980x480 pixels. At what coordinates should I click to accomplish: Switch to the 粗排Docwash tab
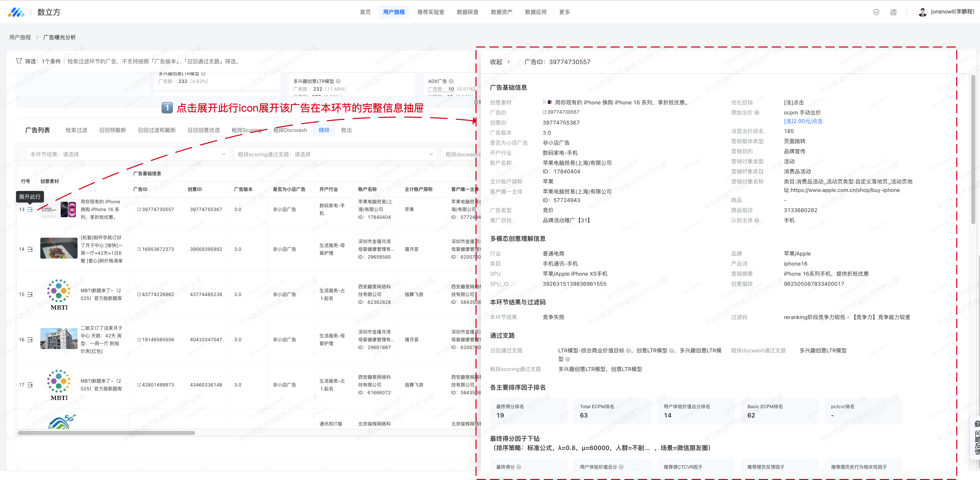pos(290,130)
